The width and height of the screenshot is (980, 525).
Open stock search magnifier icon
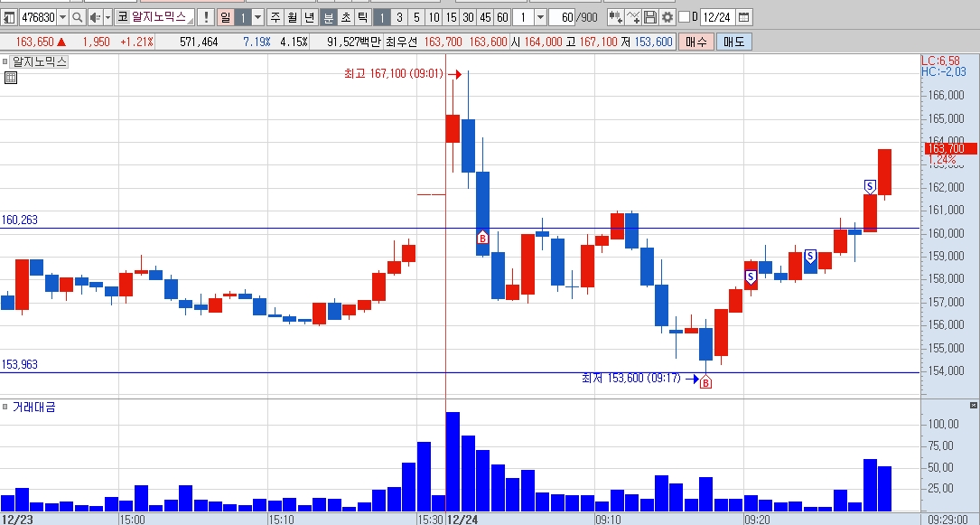tap(78, 17)
